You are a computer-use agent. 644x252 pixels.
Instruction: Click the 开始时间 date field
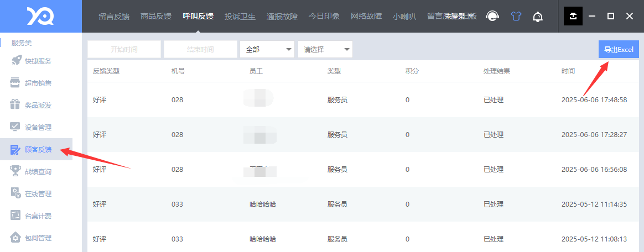click(124, 49)
